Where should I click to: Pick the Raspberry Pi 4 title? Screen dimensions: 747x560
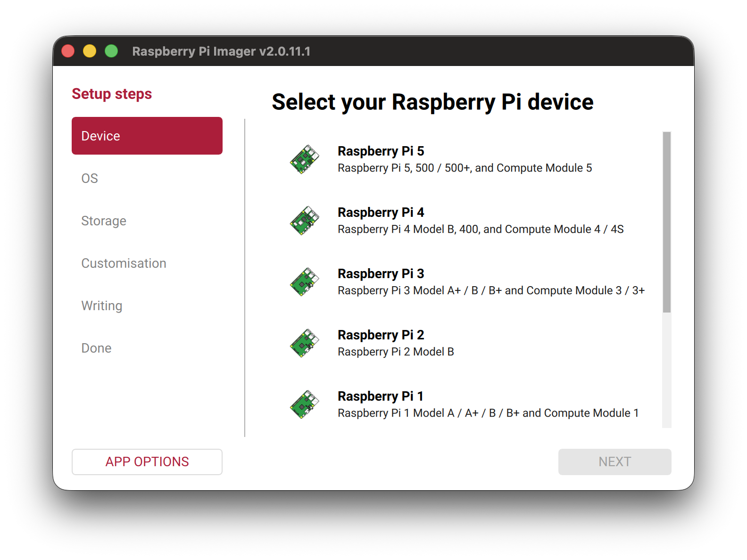click(x=381, y=212)
